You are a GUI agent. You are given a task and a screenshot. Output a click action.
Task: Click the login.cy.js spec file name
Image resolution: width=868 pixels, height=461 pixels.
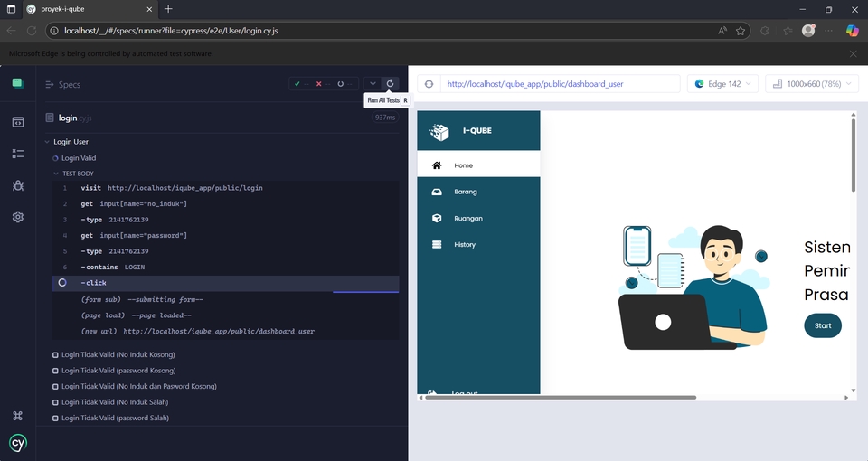(x=76, y=118)
